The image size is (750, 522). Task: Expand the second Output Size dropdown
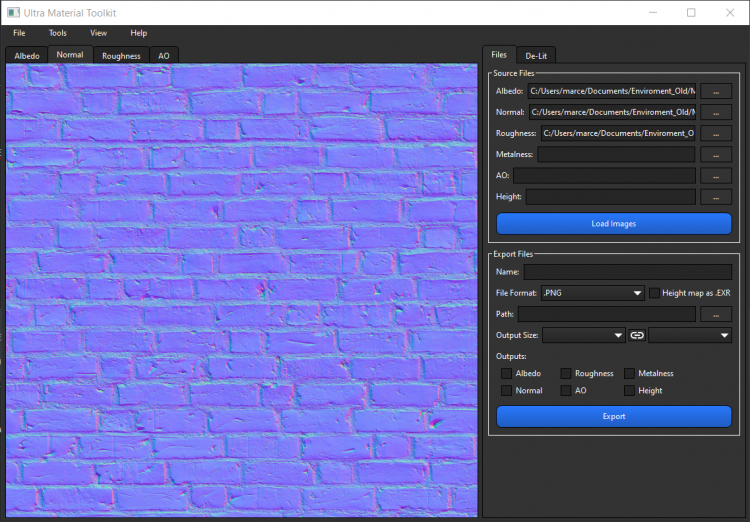pos(690,335)
